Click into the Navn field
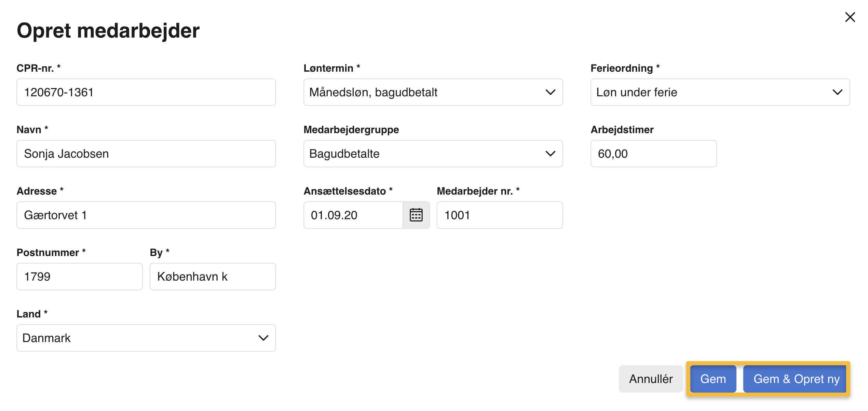This screenshot has width=868, height=411. (146, 154)
